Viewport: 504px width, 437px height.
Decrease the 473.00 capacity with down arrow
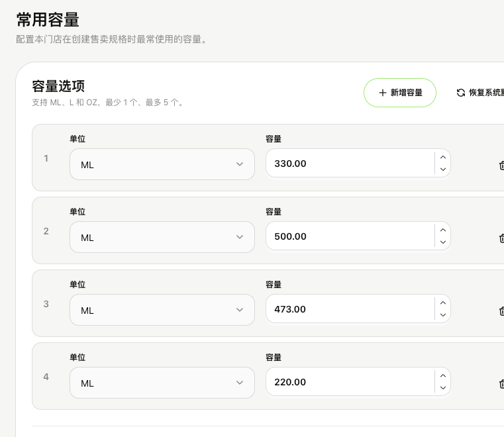tap(443, 315)
